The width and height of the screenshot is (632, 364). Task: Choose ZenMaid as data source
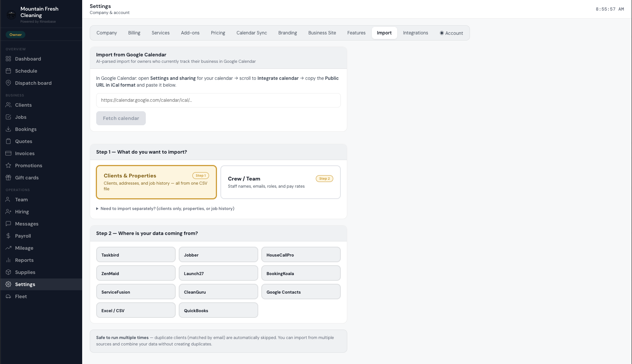(136, 273)
